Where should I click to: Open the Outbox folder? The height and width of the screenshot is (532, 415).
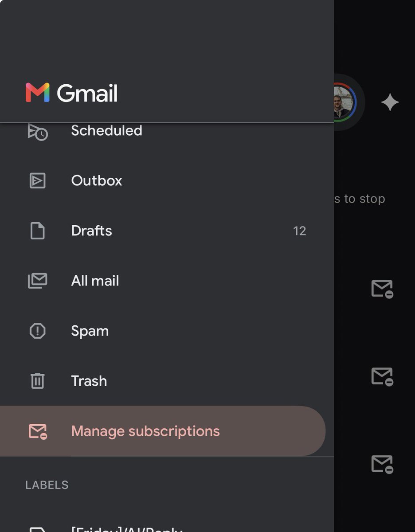click(x=167, y=180)
